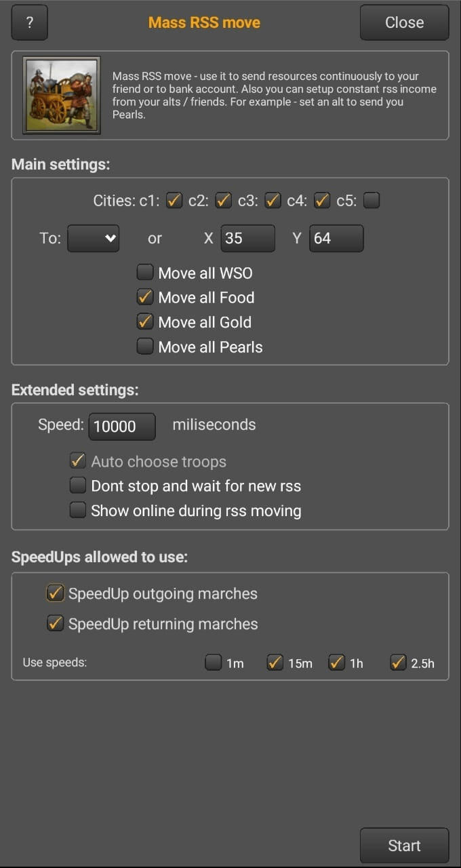Disable Move all Gold checkbox
This screenshot has height=868, width=461.
pyautogui.click(x=145, y=321)
